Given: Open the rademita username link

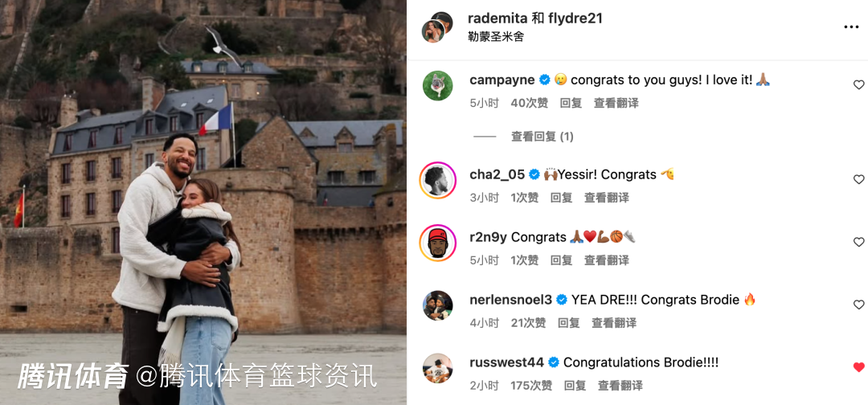Looking at the screenshot, I should [x=497, y=18].
